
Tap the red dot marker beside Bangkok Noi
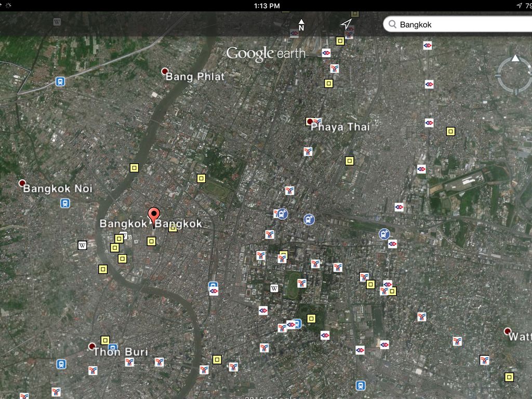click(x=22, y=183)
